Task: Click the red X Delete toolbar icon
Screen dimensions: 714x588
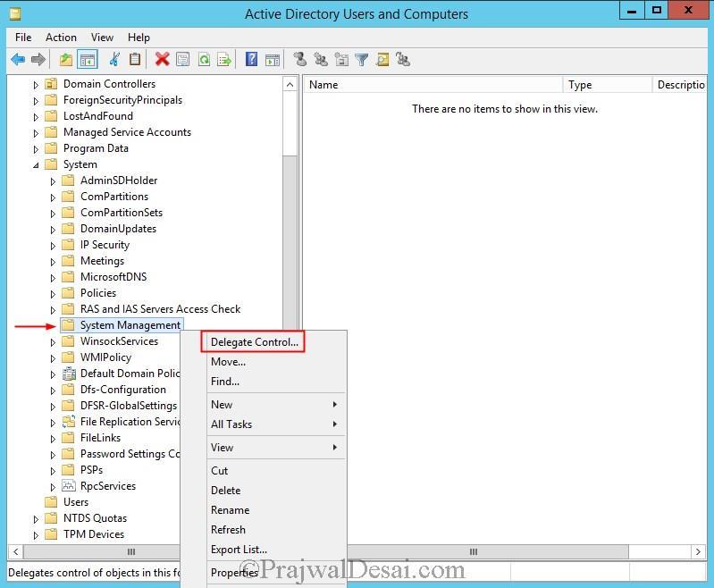Action: click(x=162, y=59)
